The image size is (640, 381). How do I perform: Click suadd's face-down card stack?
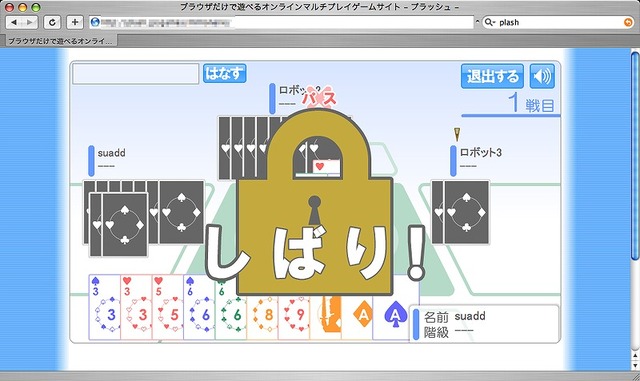point(144,218)
